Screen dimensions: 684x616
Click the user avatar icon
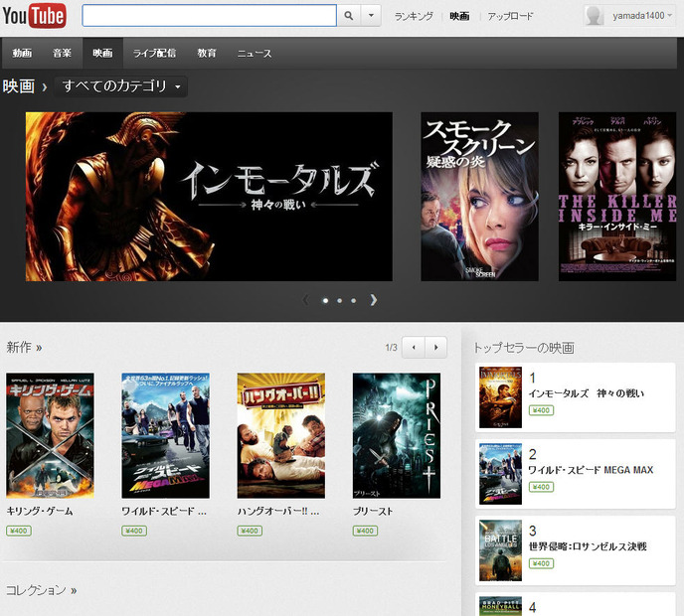594,16
